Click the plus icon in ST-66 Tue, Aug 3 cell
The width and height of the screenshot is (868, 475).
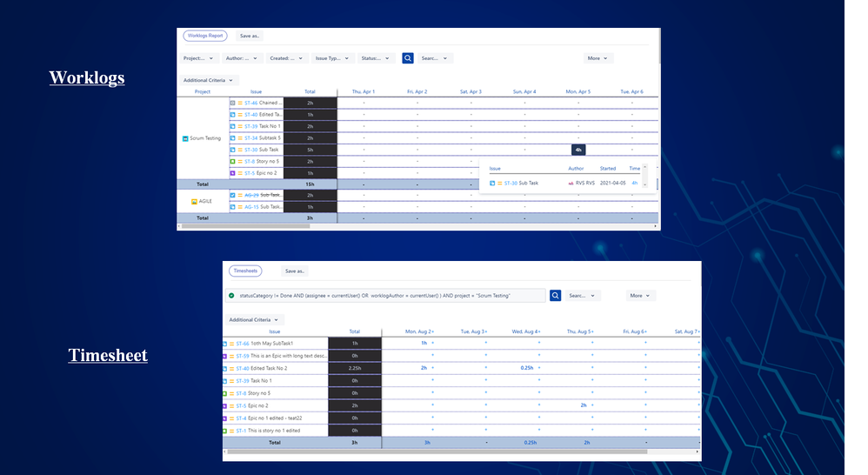click(x=486, y=344)
